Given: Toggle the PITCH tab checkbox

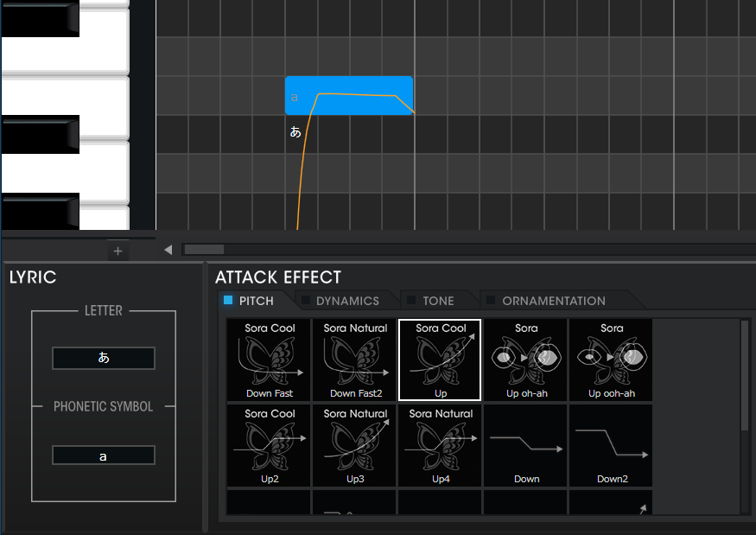Looking at the screenshot, I should pyautogui.click(x=228, y=300).
